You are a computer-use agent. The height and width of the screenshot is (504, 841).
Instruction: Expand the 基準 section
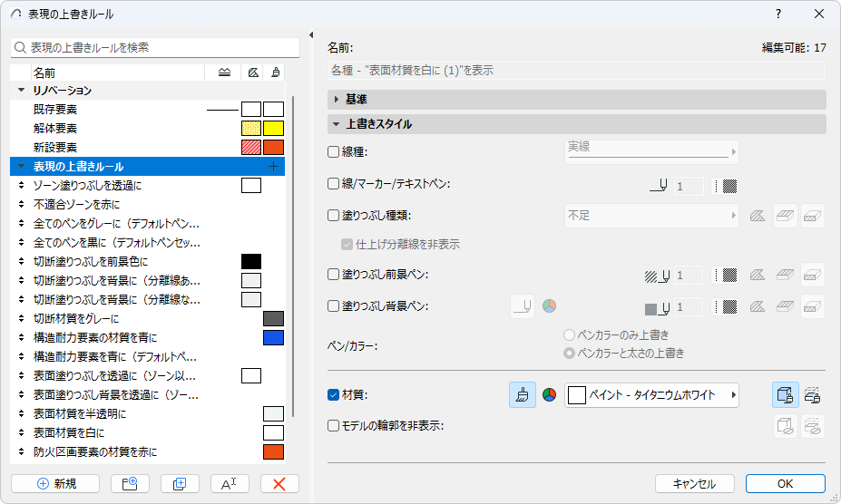337,99
